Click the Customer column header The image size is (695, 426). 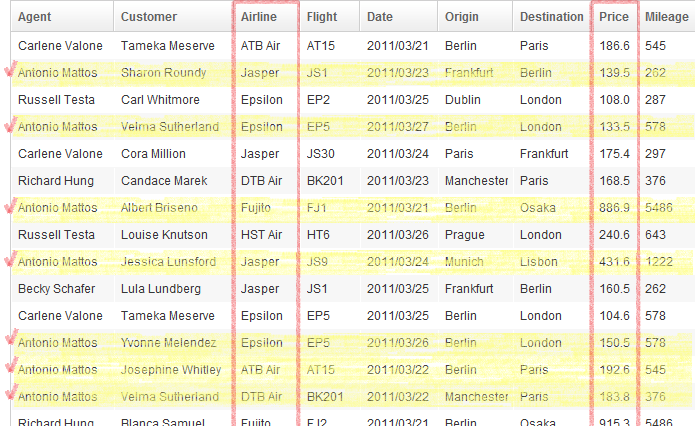[172, 16]
